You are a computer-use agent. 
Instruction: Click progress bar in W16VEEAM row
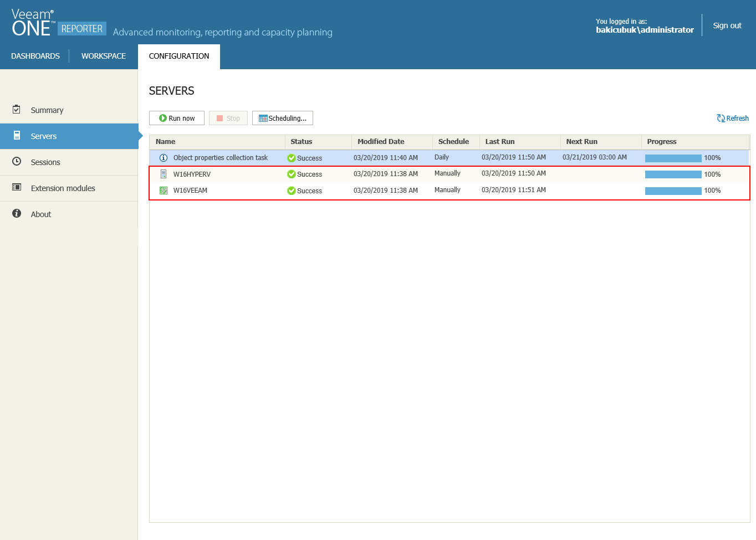pos(673,191)
